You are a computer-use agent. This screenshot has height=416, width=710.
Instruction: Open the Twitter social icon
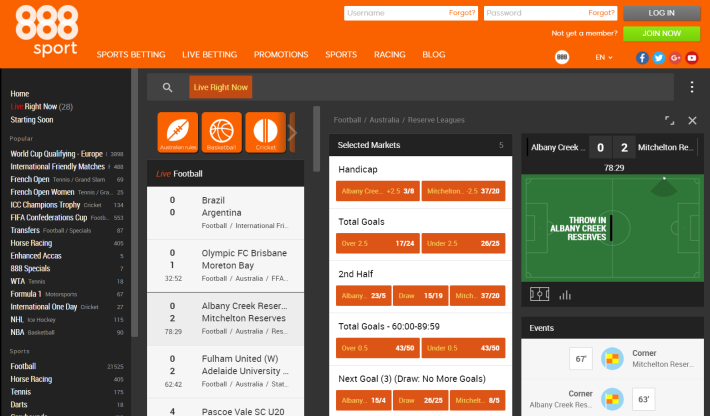point(658,58)
